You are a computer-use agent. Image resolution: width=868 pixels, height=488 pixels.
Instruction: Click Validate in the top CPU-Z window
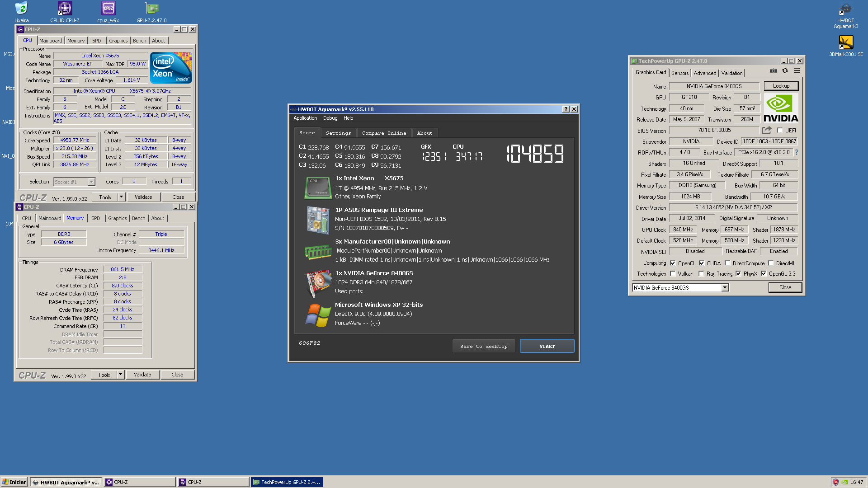coord(143,197)
